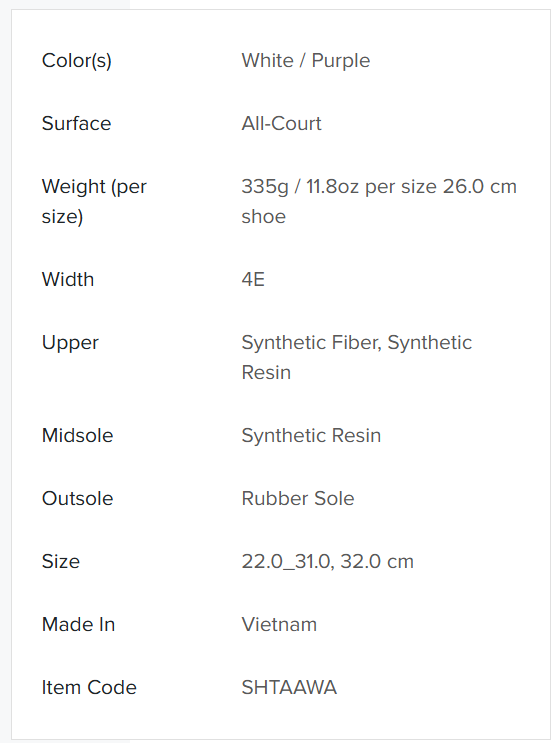Screen dimensions: 557x743
Task: Select the 4E width value
Action: pyautogui.click(x=253, y=279)
